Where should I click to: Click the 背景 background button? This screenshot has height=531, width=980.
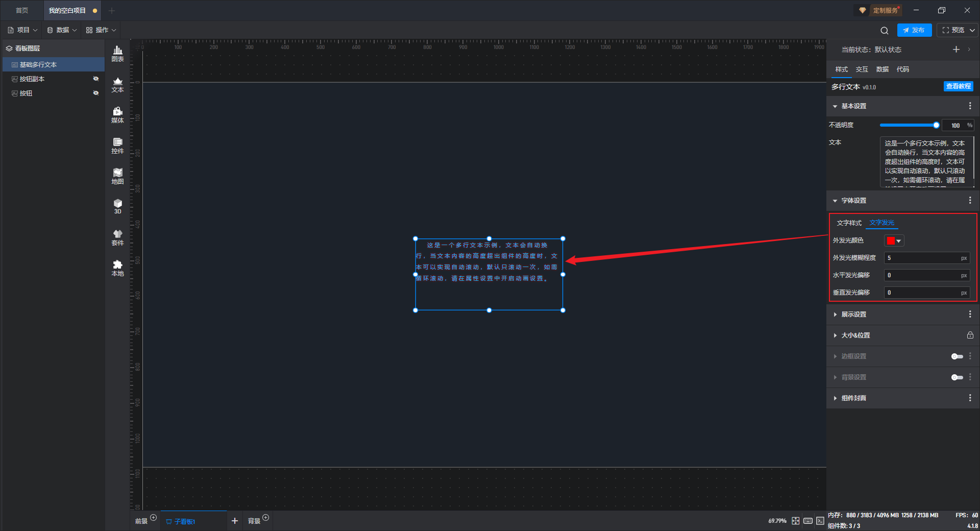254,521
